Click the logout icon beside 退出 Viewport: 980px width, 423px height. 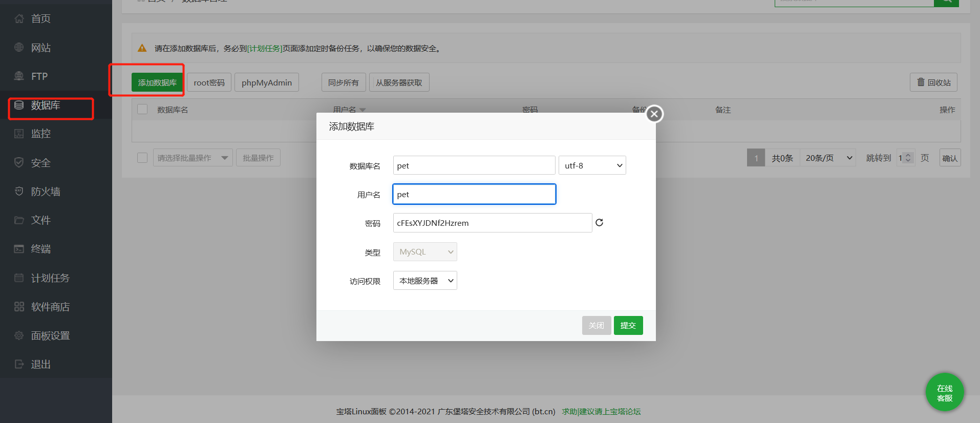click(x=19, y=364)
